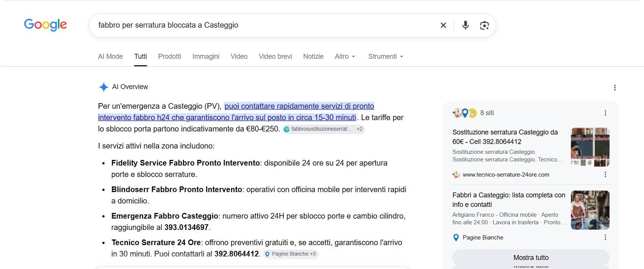Open the Immagini tab
The height and width of the screenshot is (269, 644).
206,56
